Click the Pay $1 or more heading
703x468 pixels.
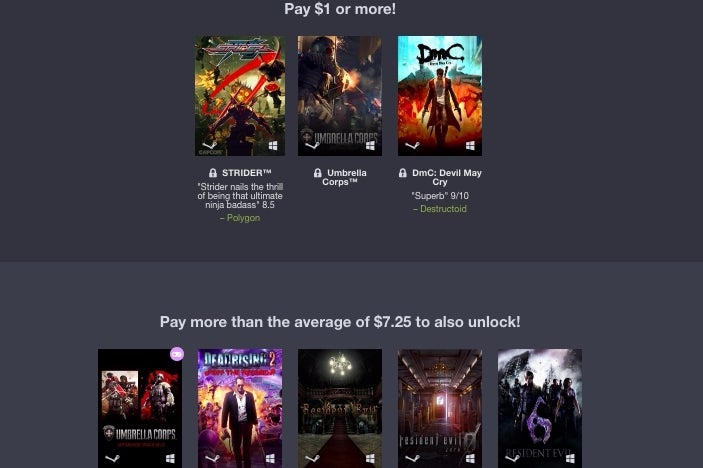340,9
